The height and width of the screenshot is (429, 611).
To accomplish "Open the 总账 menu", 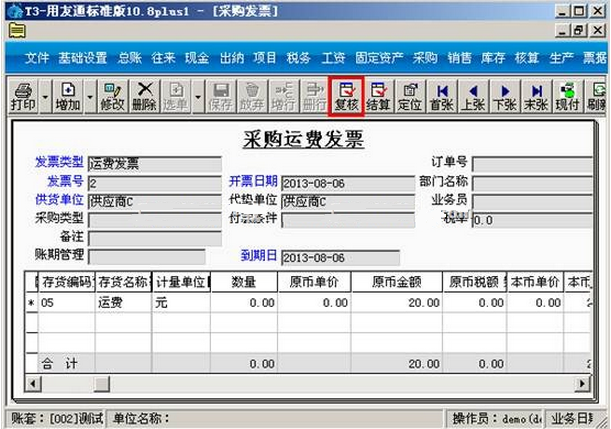I will (129, 58).
